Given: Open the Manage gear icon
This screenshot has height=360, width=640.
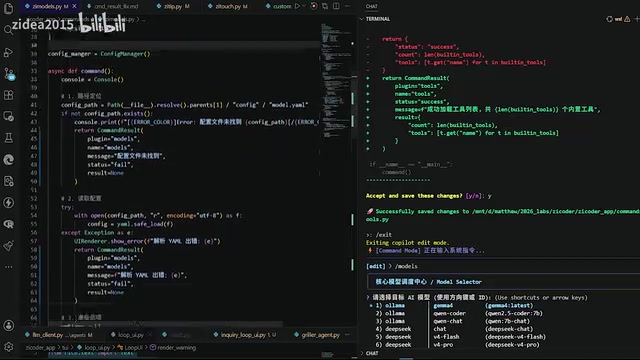Looking at the screenshot, I should (x=9, y=347).
